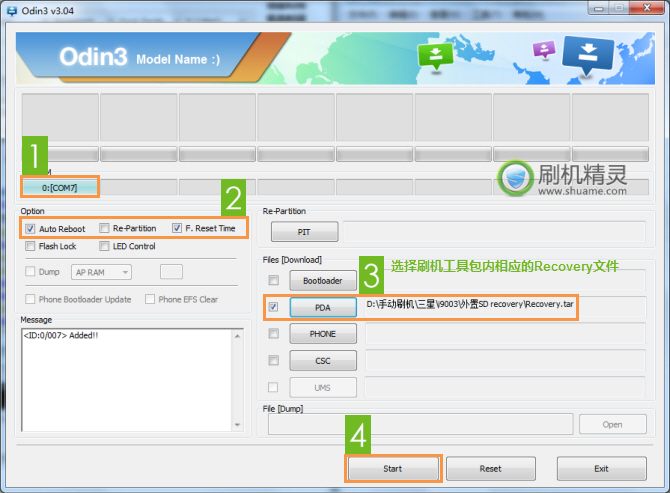
Task: Toggle the Auto Reboot checkbox
Action: (30, 229)
